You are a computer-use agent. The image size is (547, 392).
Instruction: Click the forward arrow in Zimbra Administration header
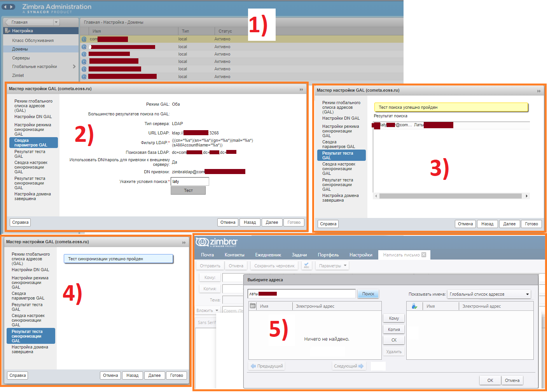click(x=12, y=7)
